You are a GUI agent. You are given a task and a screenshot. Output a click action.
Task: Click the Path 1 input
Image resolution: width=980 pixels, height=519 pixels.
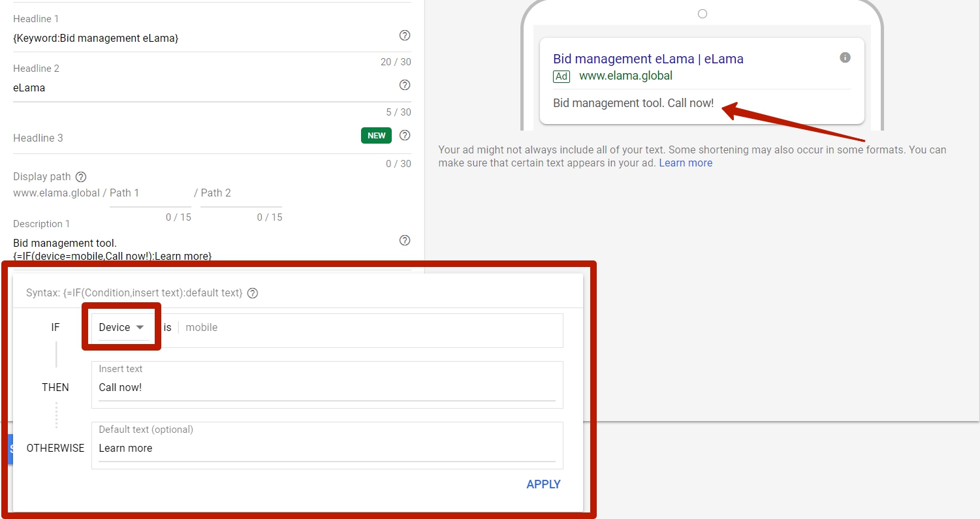pos(150,193)
